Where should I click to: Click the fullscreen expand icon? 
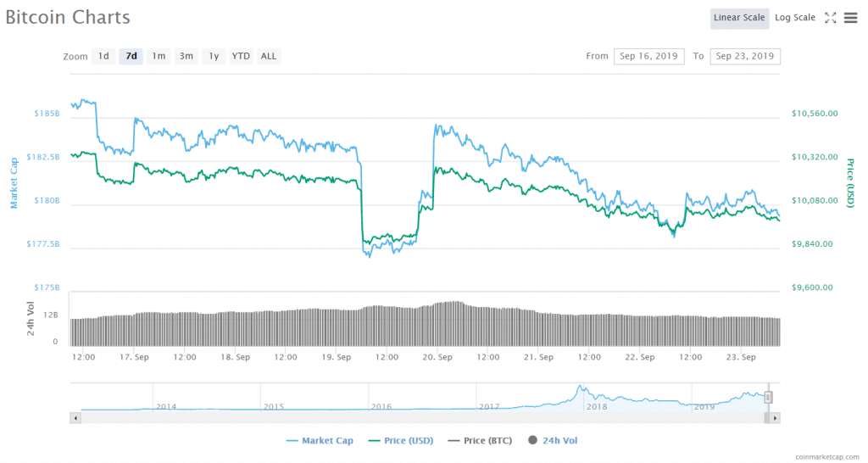(831, 18)
